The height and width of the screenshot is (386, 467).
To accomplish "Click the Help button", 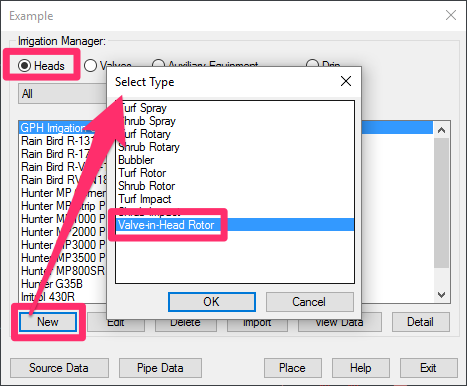I will click(361, 368).
